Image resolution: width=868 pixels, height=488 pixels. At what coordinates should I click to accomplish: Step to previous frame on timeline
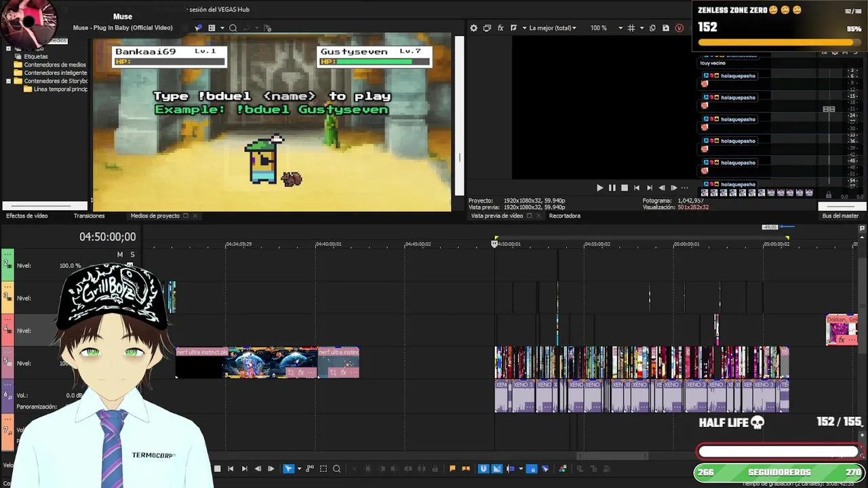tap(258, 468)
